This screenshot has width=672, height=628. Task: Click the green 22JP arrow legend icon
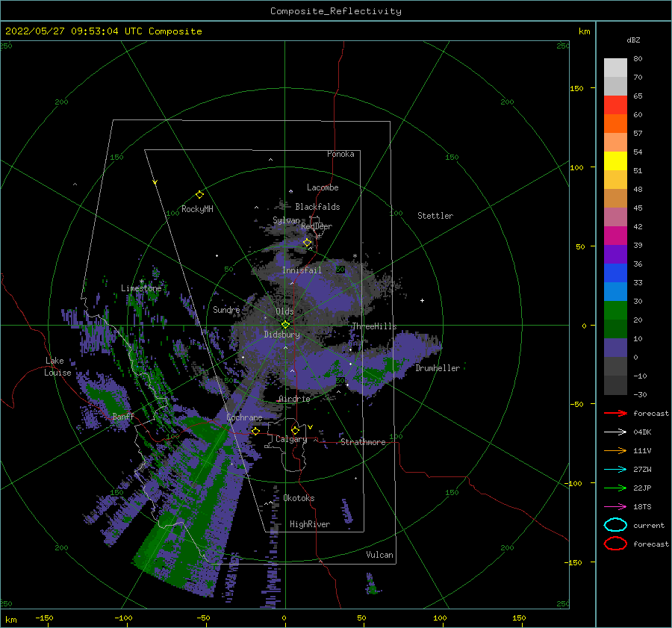tap(615, 488)
